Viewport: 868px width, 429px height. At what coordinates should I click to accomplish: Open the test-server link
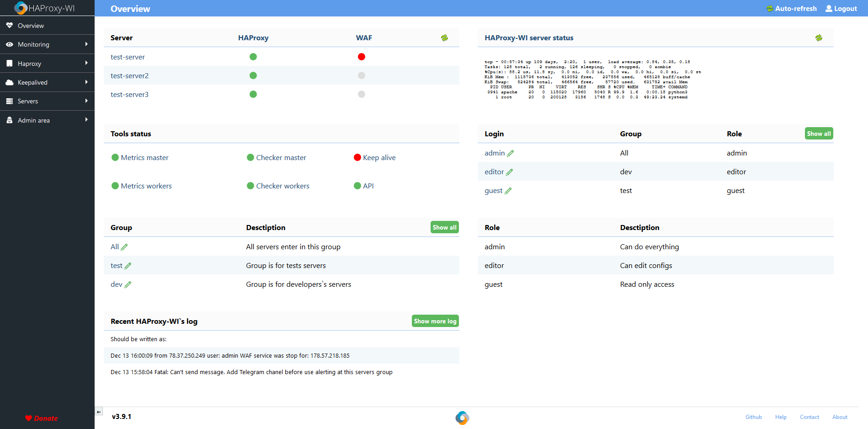coord(128,57)
